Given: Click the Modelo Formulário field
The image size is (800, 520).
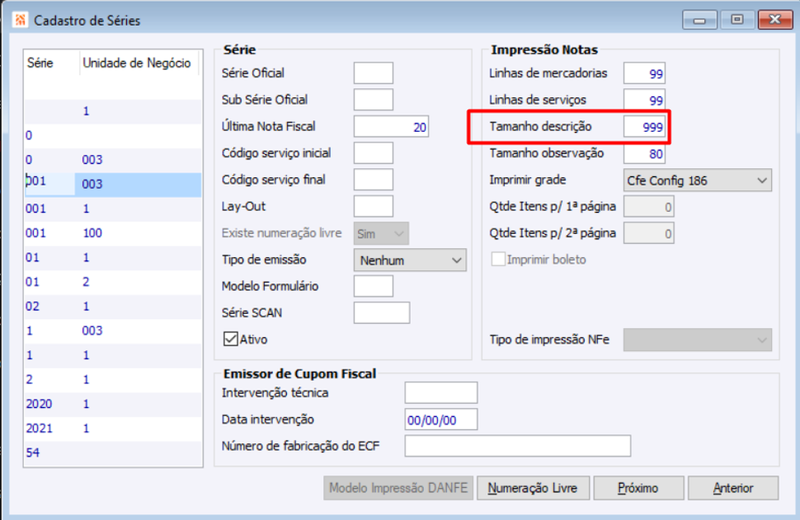Looking at the screenshot, I should (373, 286).
